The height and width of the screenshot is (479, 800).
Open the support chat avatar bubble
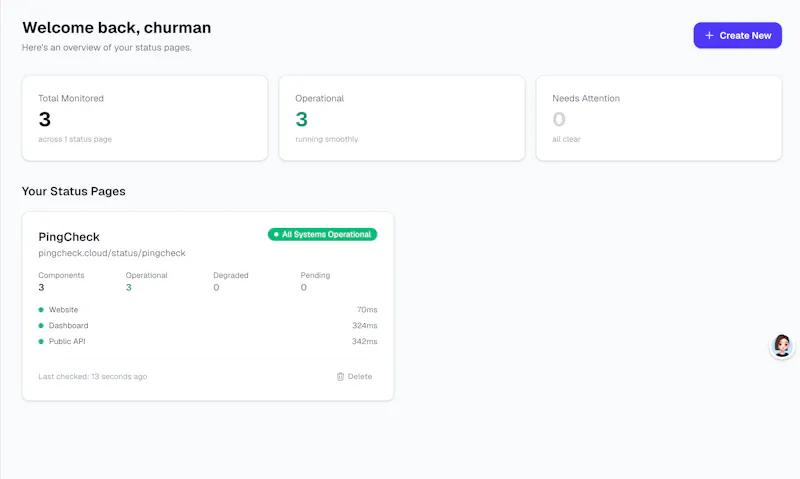782,345
